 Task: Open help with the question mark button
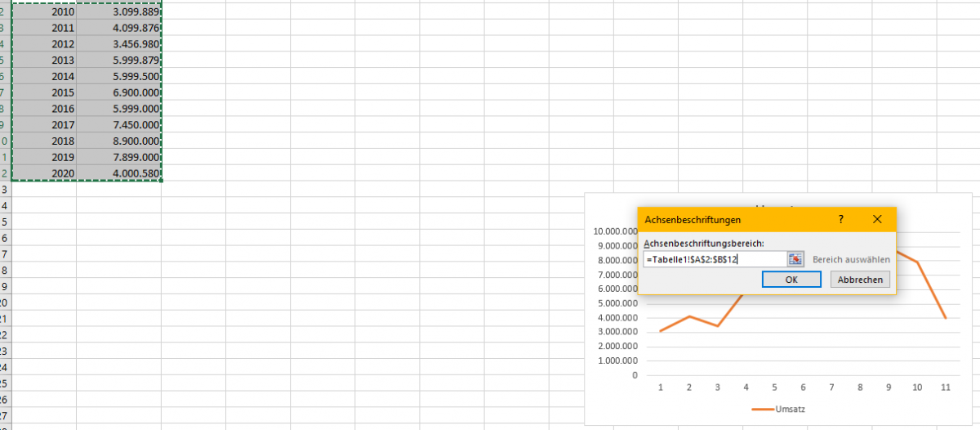(840, 220)
